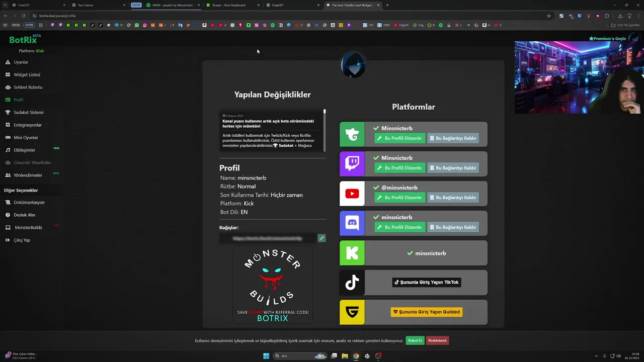Click the profile avatar above the panel

[x=353, y=64]
